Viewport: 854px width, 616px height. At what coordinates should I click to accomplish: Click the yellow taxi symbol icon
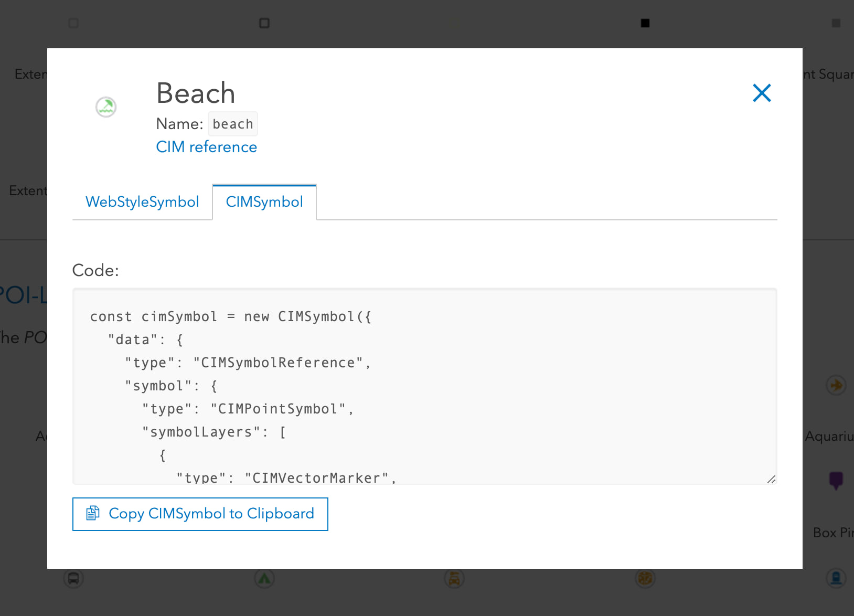tap(454, 579)
